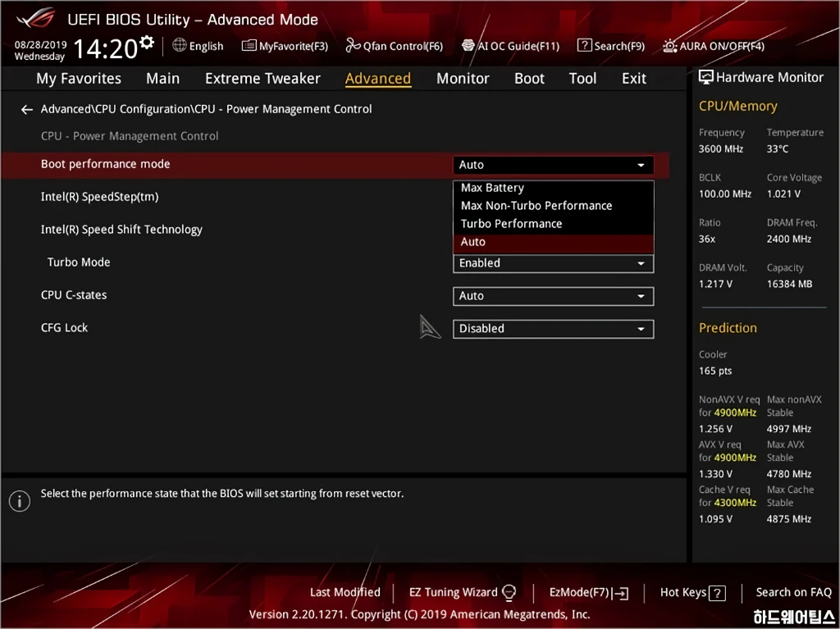The height and width of the screenshot is (629, 840).
Task: Click the 3600 MHz frequency value
Action: pos(720,149)
